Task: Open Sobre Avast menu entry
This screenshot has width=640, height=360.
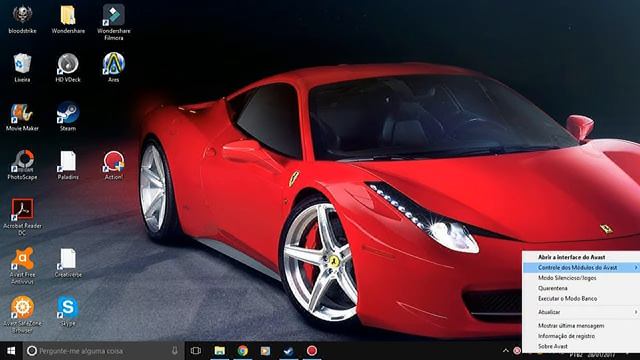Action: [x=581, y=346]
